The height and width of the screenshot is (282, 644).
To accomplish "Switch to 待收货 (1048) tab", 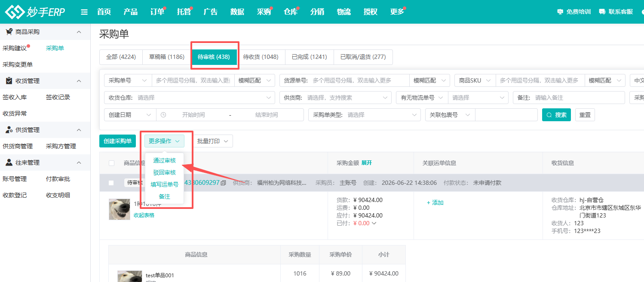I will (261, 57).
